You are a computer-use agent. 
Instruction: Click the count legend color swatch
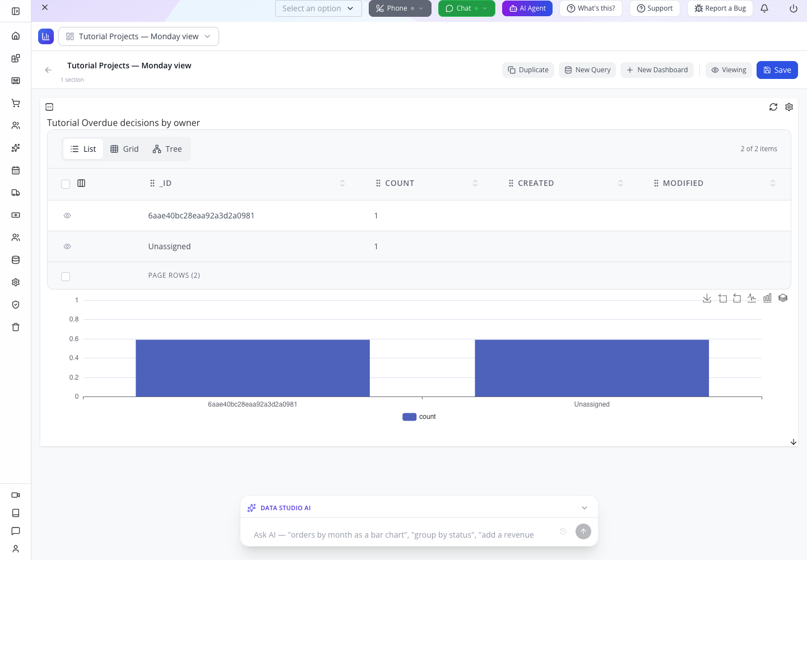tap(409, 417)
